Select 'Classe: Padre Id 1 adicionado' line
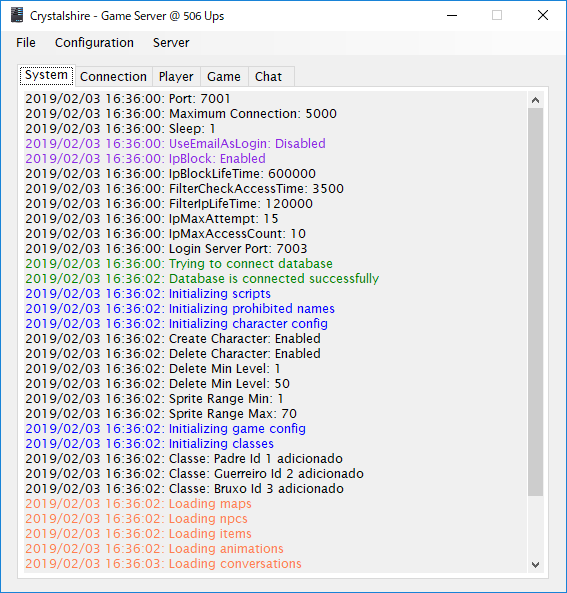Screen dimensions: 567x593 [x=184, y=459]
